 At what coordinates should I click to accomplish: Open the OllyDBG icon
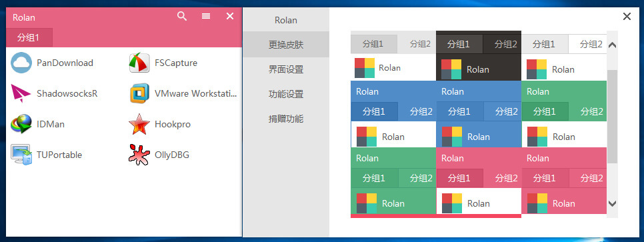[x=139, y=155]
